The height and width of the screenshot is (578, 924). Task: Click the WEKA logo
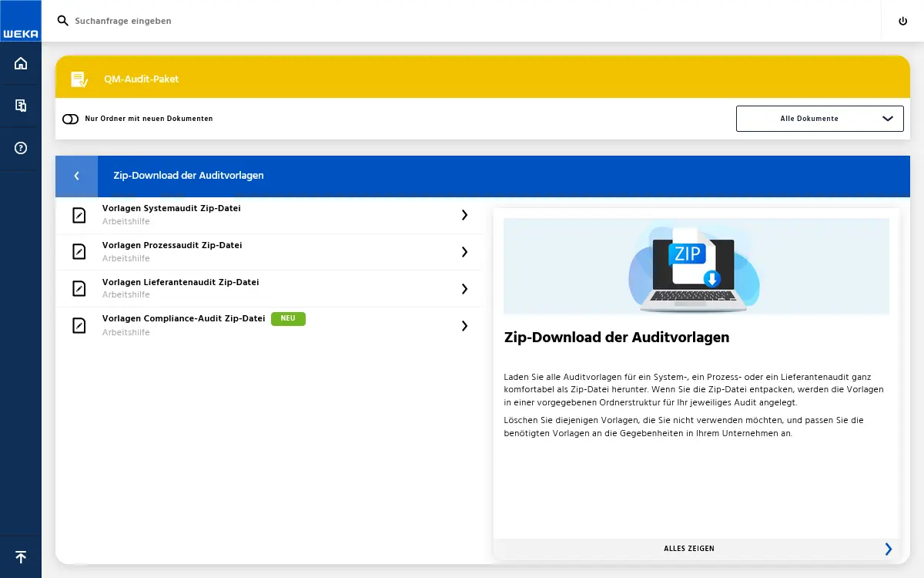pos(21,21)
